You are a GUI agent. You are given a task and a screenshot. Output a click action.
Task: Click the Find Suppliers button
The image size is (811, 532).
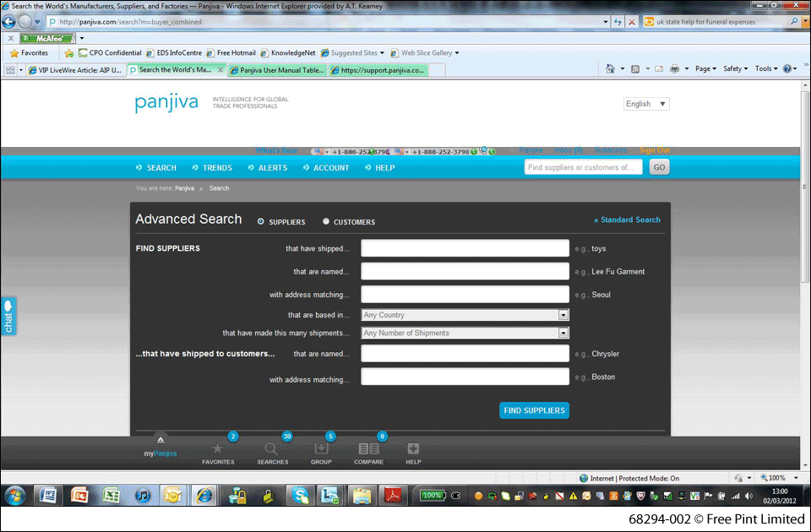pos(534,410)
